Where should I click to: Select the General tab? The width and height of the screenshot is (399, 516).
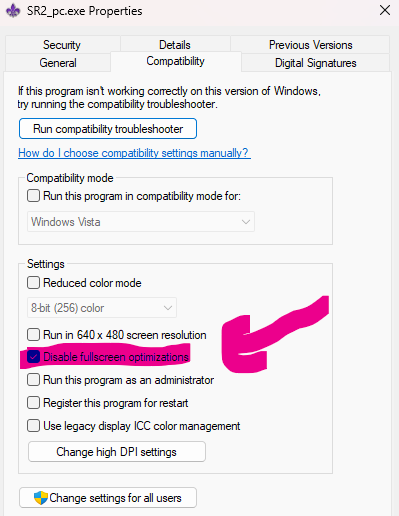58,63
